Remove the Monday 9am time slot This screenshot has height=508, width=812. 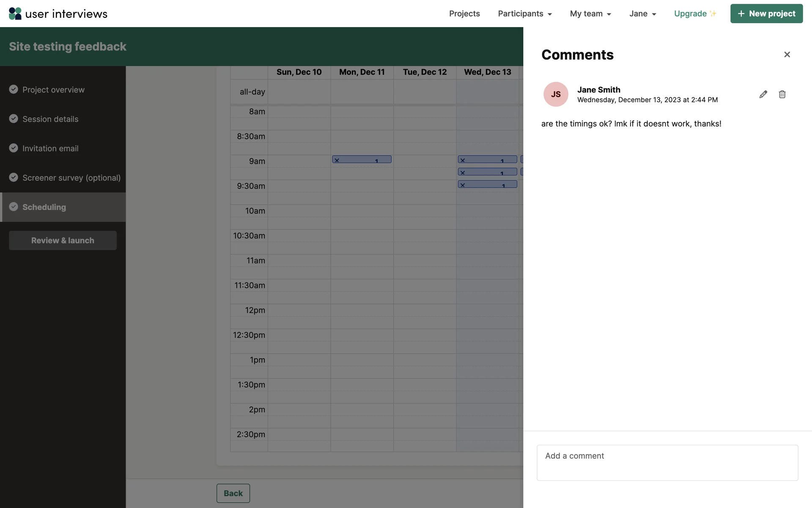[x=337, y=160]
